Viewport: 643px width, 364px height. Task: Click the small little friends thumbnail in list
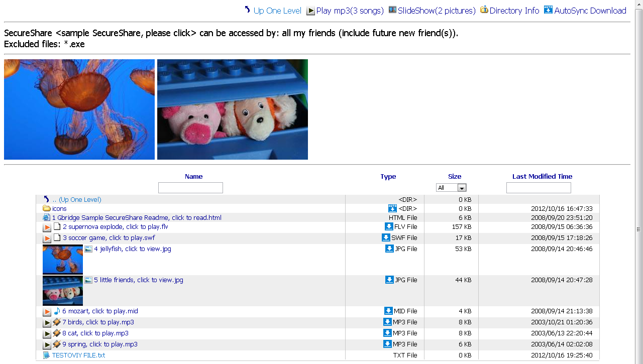click(63, 290)
